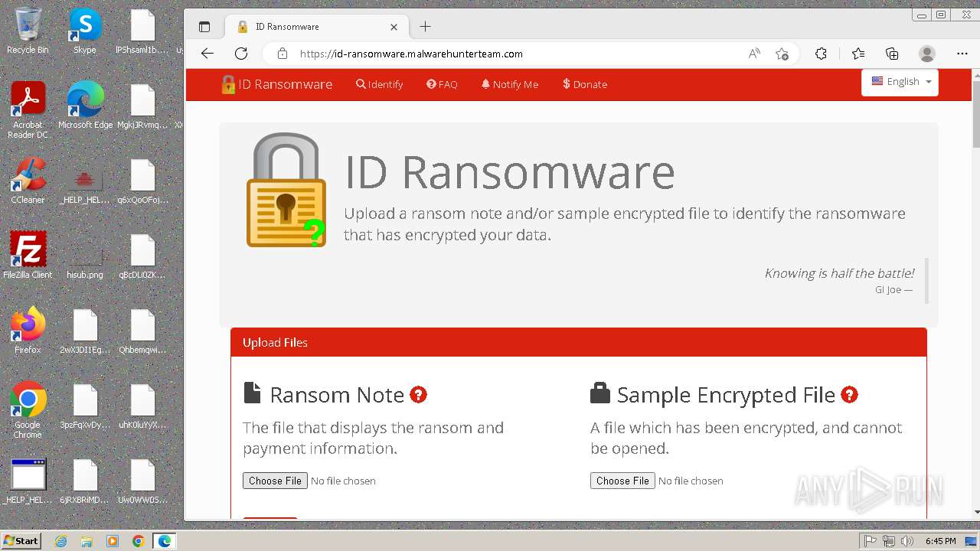The width and height of the screenshot is (980, 551).
Task: Select the q6xQoOFoj file on desktop
Action: (x=142, y=181)
